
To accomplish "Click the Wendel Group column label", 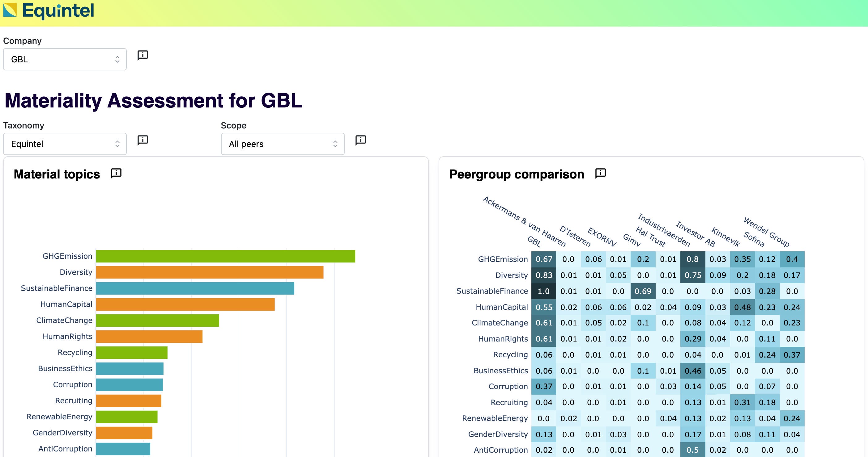I will 767,232.
